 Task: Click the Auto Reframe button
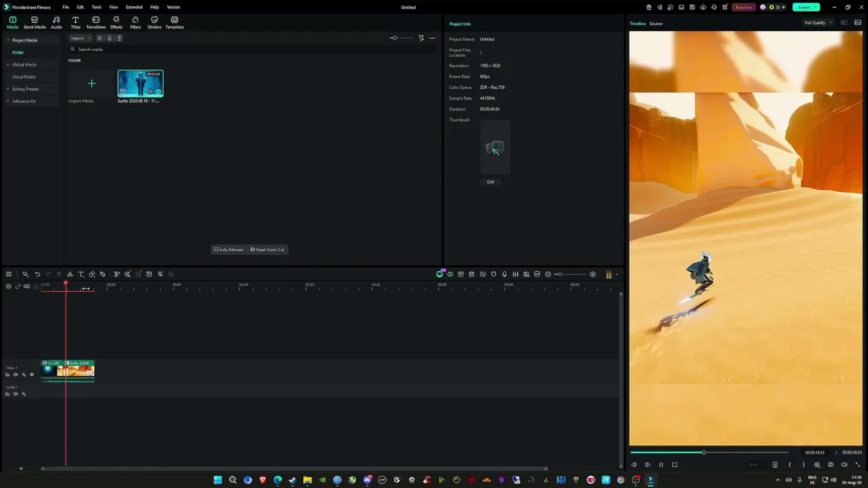[x=229, y=249]
